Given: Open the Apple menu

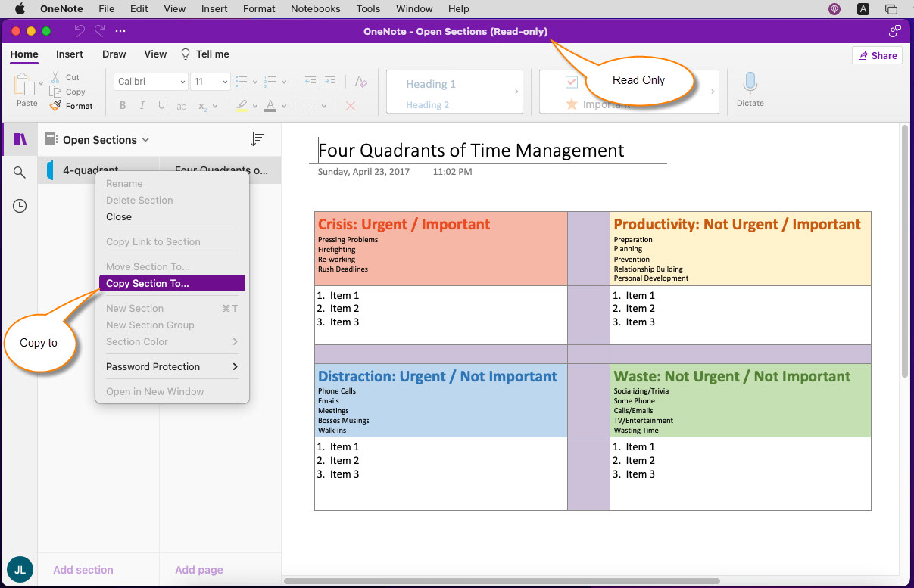Looking at the screenshot, I should 19,9.
